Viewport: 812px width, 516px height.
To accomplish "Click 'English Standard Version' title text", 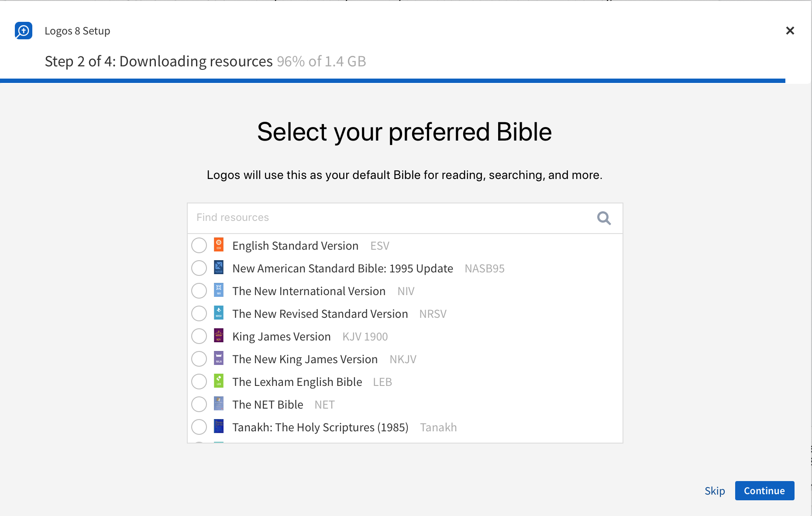I will click(295, 246).
